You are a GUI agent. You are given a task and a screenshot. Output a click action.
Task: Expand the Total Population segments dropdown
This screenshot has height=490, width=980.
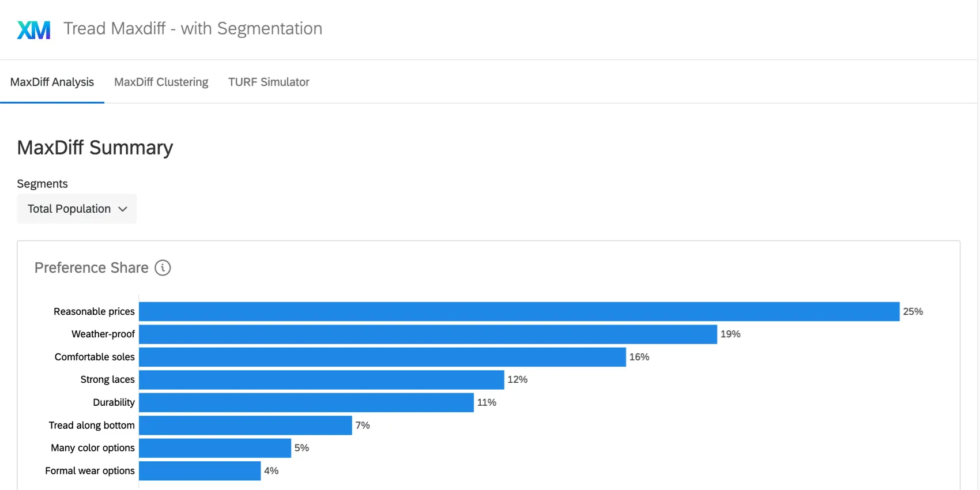[x=77, y=209]
